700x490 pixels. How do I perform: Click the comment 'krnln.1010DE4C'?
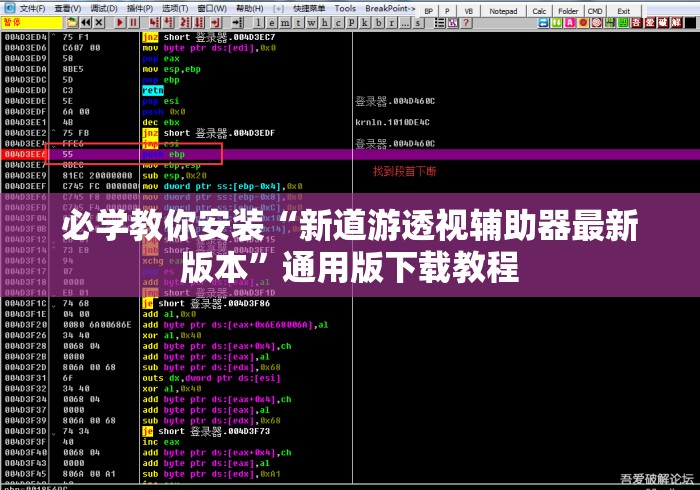[x=392, y=122]
